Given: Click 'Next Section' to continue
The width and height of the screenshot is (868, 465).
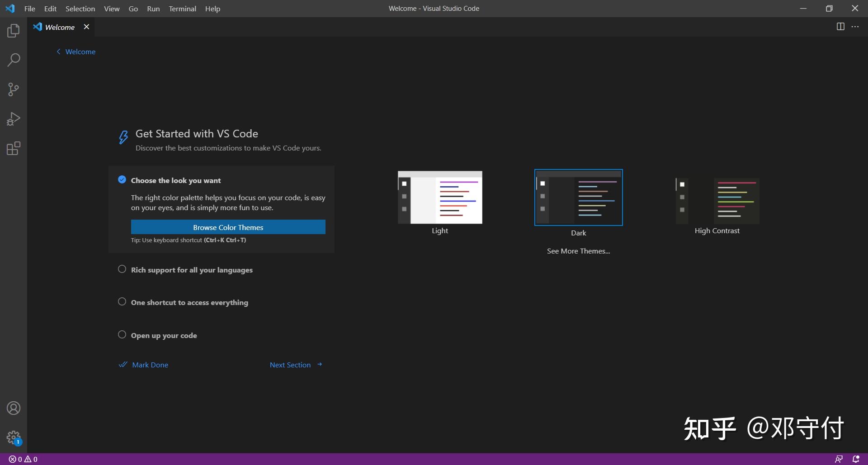Looking at the screenshot, I should (x=290, y=365).
